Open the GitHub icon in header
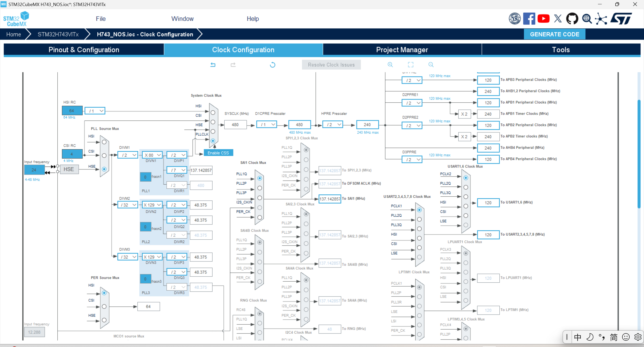The height and width of the screenshot is (347, 644). (x=572, y=19)
